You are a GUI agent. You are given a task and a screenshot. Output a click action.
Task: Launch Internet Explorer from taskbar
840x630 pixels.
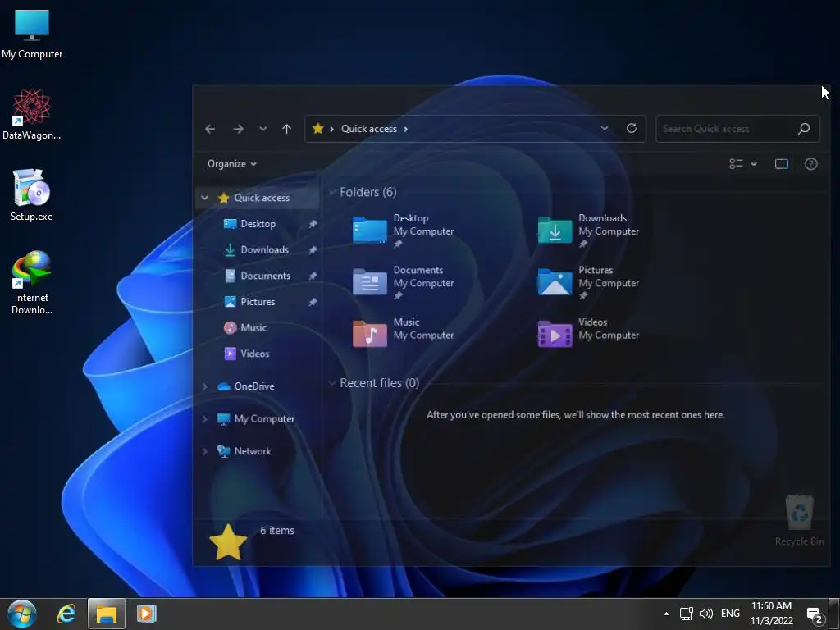tap(66, 614)
